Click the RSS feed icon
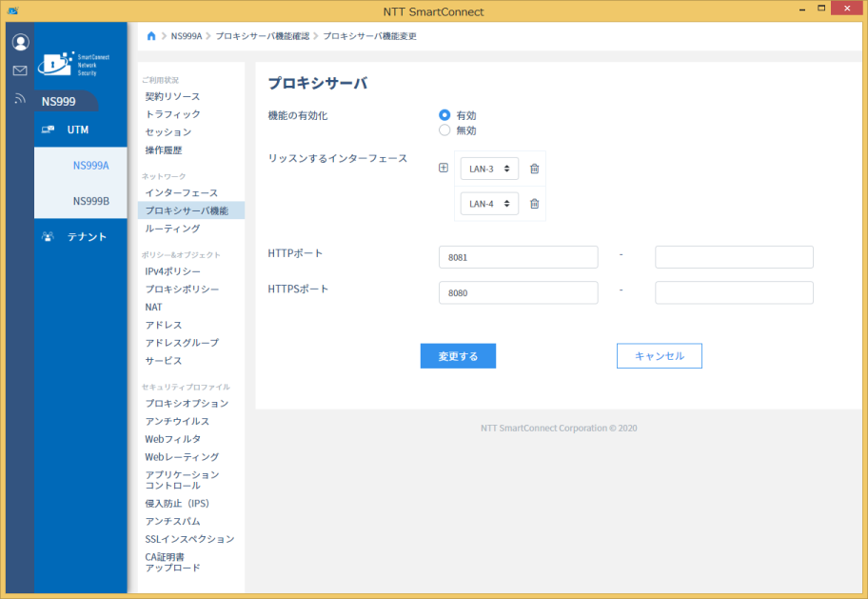This screenshot has width=868, height=599. [20, 99]
